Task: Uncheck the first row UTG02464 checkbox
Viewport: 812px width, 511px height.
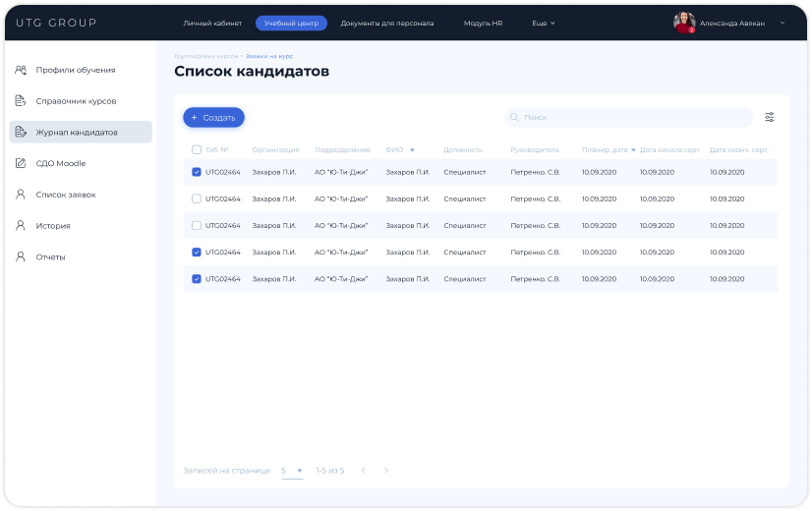Action: (x=197, y=172)
